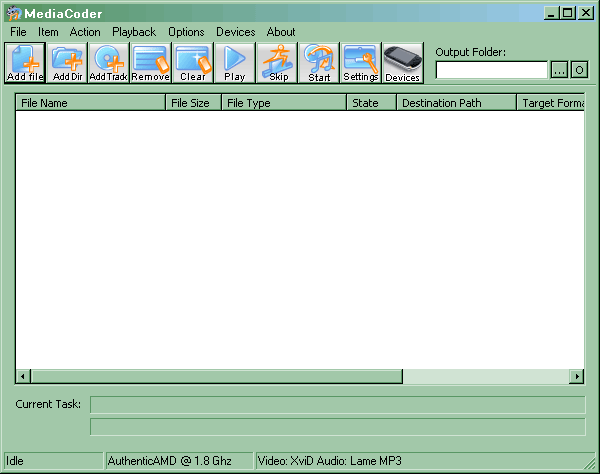The image size is (600, 474).
Task: Open the Action menu
Action: pos(85,32)
